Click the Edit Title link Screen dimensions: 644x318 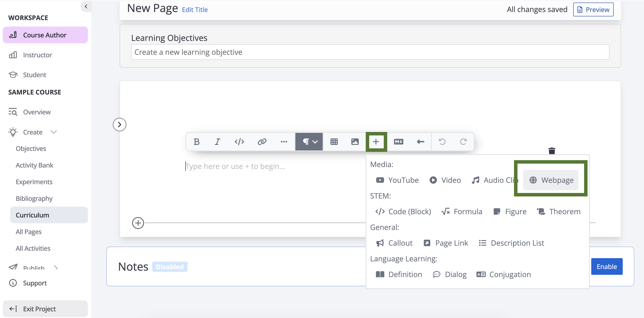195,9
